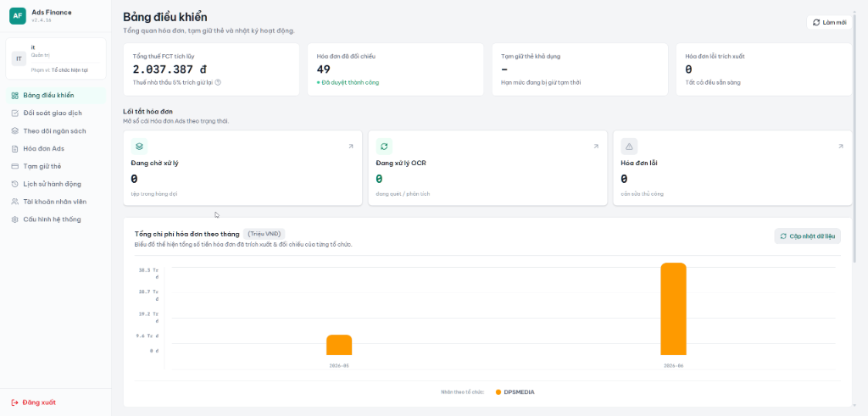The height and width of the screenshot is (416, 868).
Task: Click the green sync icon in OCR card
Action: [384, 147]
